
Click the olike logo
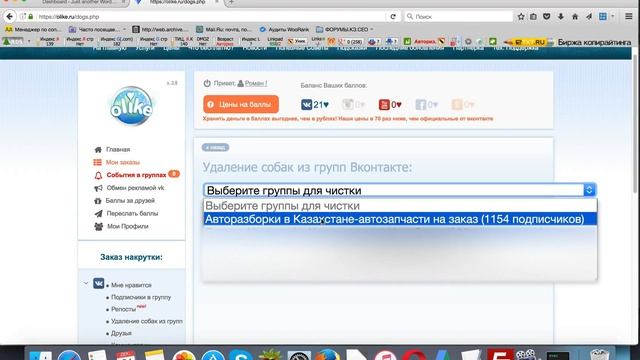(131, 106)
